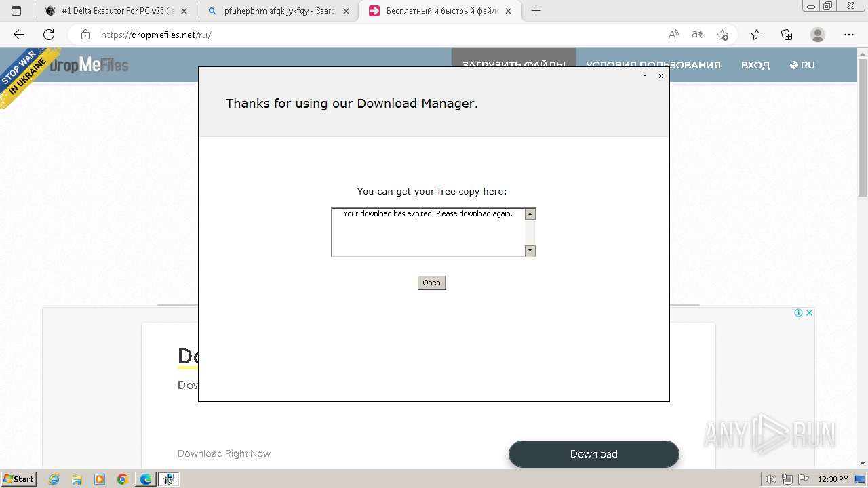Viewport: 868px width, 488px height.
Task: Open File Explorer from taskbar
Action: pos(77,479)
